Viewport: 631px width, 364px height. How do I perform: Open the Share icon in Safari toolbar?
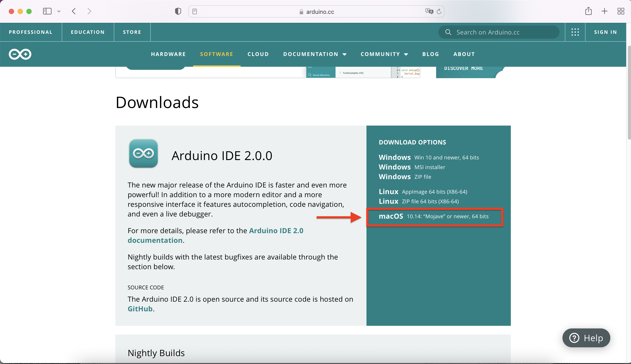(588, 11)
